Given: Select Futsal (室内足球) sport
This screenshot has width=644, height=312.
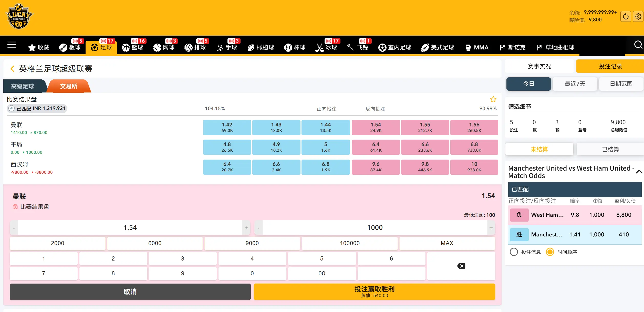Looking at the screenshot, I should (395, 47).
